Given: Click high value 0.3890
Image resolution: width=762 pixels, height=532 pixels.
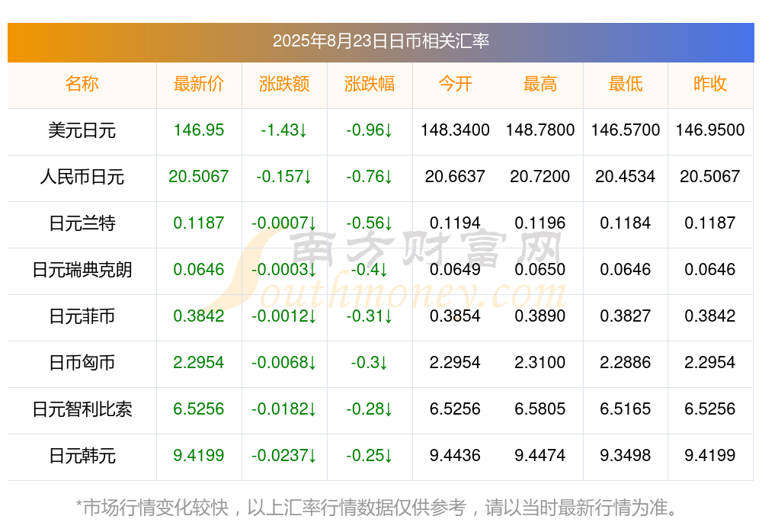Looking at the screenshot, I should 540,316.
